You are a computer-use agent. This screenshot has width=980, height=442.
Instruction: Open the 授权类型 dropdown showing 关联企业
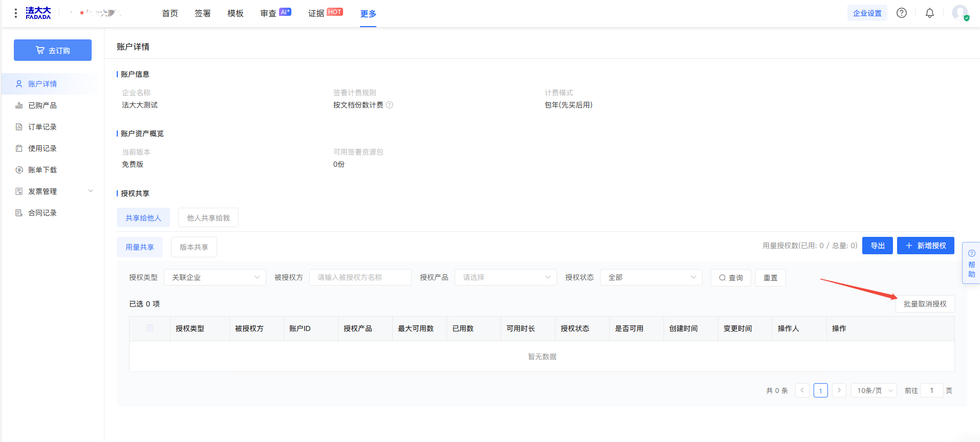click(x=215, y=277)
